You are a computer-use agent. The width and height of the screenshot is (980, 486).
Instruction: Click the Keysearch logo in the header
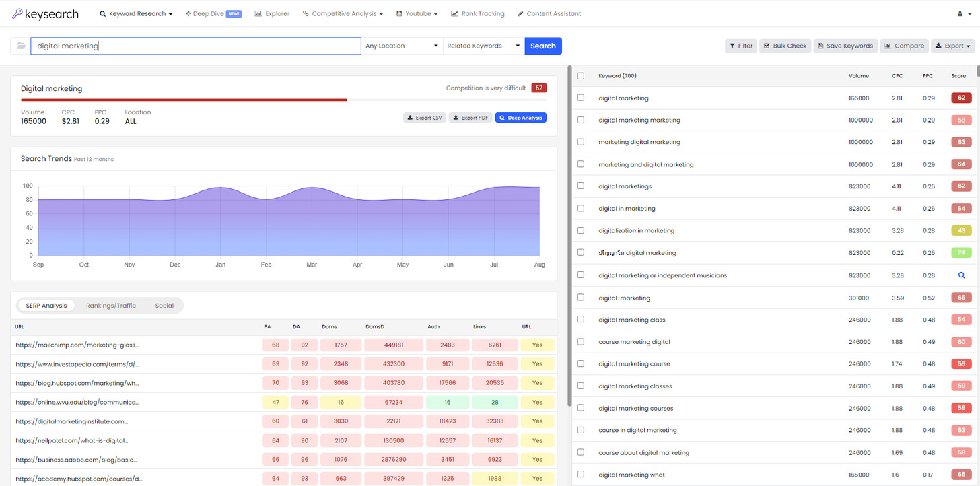[45, 13]
